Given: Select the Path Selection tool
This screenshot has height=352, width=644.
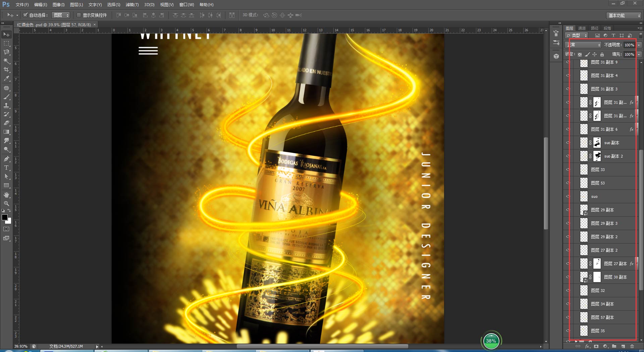Looking at the screenshot, I should 6,176.
